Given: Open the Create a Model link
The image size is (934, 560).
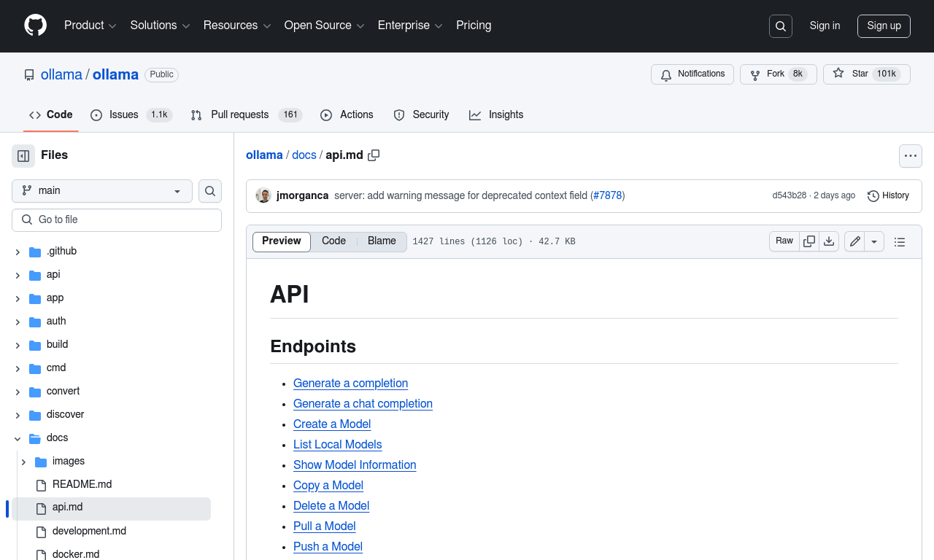Looking at the screenshot, I should [332, 424].
